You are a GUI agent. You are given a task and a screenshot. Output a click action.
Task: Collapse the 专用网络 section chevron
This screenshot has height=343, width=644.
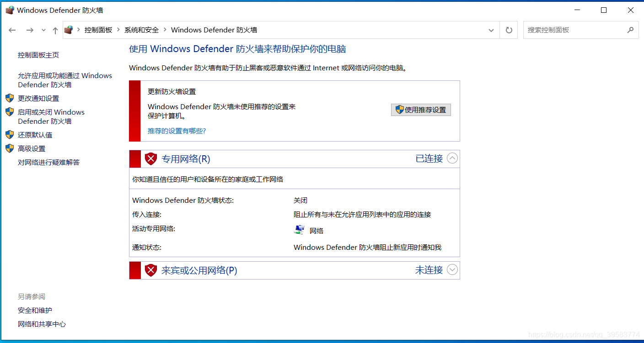click(x=452, y=158)
